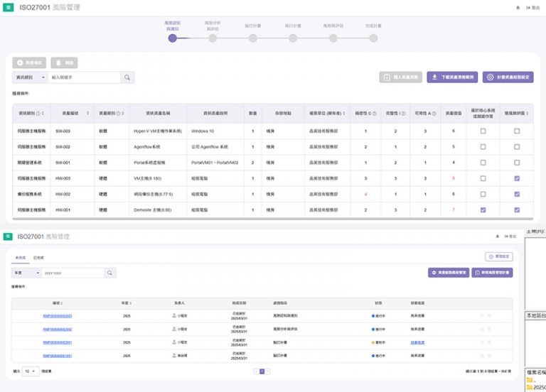Click page 1 in lower pagination

(x=262, y=371)
